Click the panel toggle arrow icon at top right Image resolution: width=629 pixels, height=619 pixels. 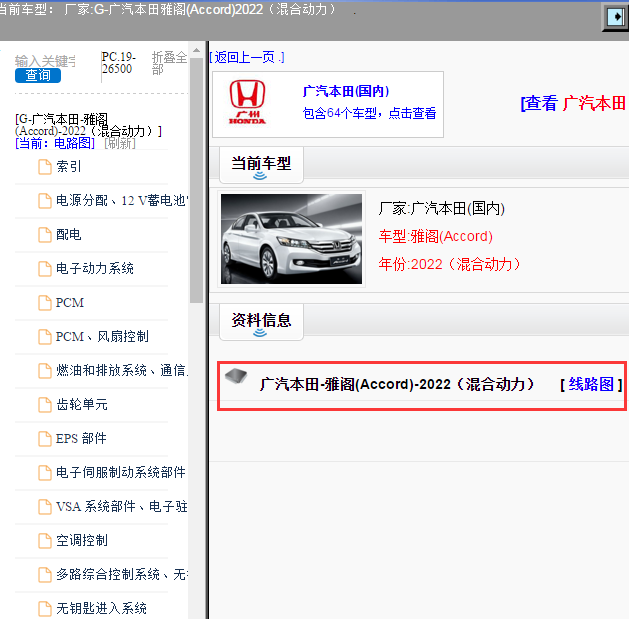(616, 17)
